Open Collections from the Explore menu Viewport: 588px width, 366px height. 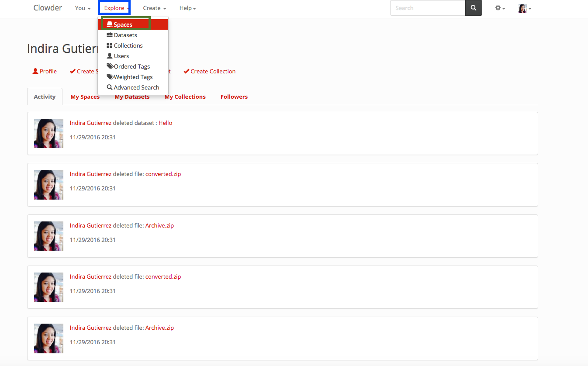(128, 45)
